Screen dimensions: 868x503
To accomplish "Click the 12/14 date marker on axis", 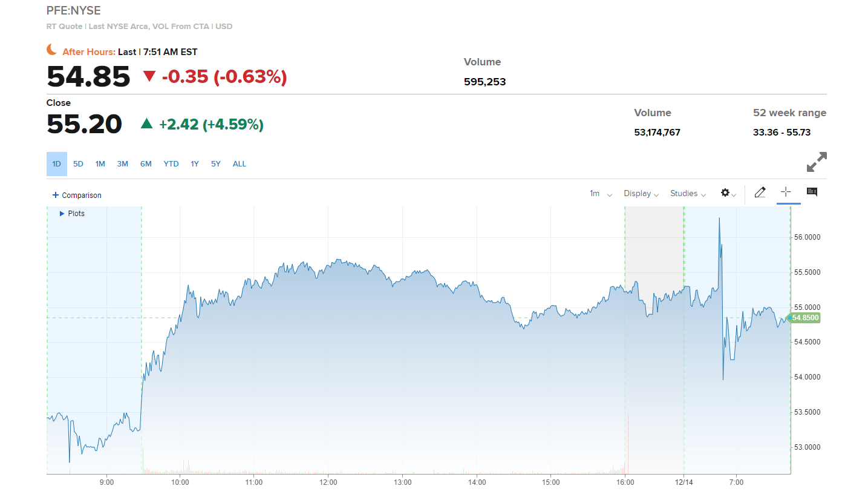I will 684,482.
